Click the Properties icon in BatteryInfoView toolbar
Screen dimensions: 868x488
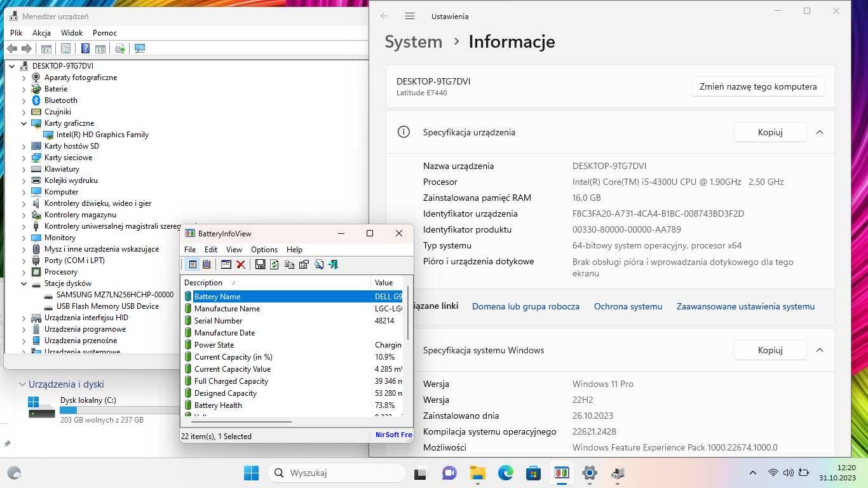click(x=304, y=264)
